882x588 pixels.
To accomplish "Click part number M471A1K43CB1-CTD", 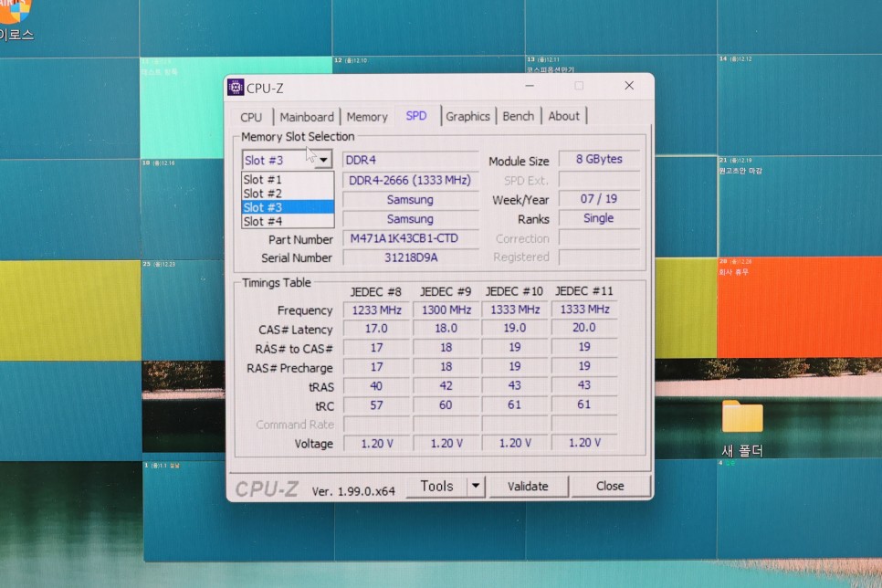I will tap(410, 238).
